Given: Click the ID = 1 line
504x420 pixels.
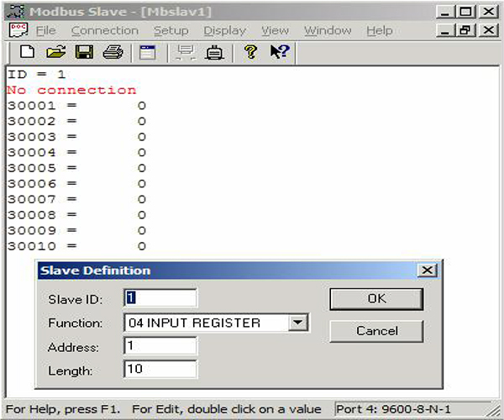Looking at the screenshot, I should 36,75.
